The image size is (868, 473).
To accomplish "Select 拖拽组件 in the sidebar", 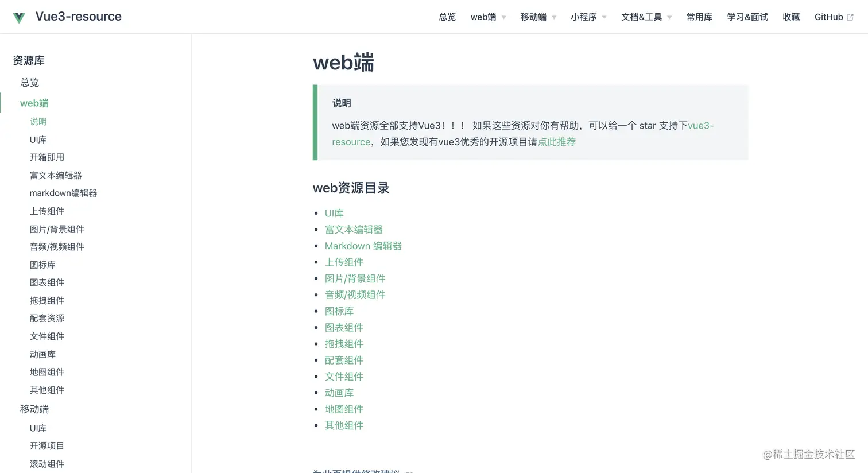I will coord(47,300).
